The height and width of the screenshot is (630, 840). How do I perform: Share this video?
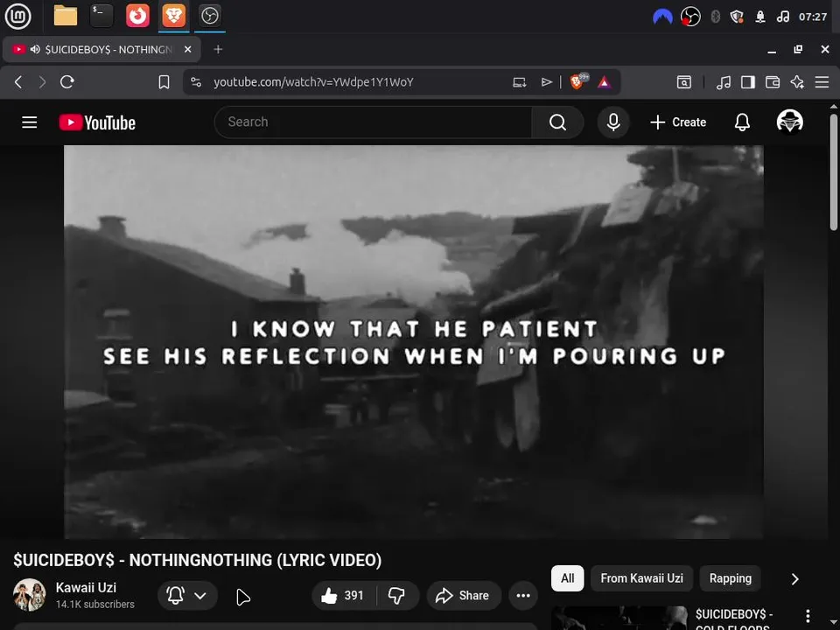coord(464,595)
